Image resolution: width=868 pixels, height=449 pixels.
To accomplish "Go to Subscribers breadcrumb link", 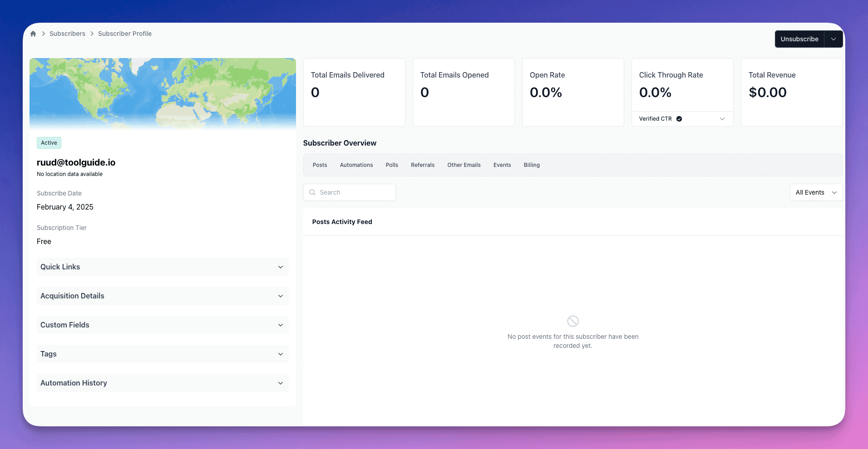I will tap(67, 34).
